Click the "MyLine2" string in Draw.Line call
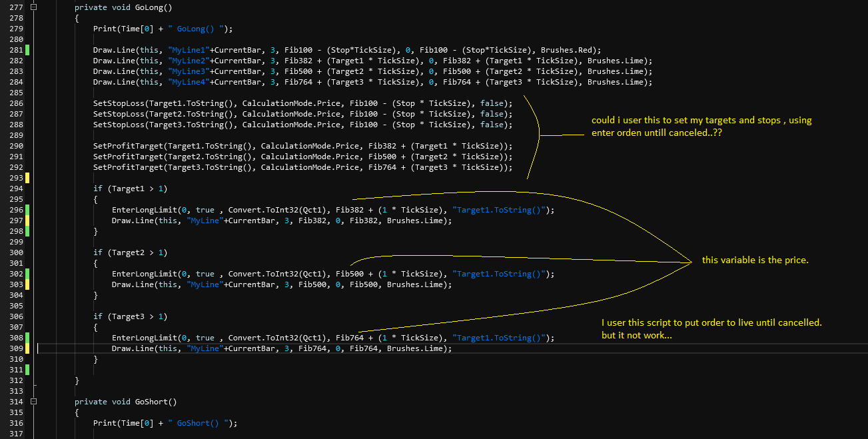This screenshot has height=439, width=868. (189, 61)
